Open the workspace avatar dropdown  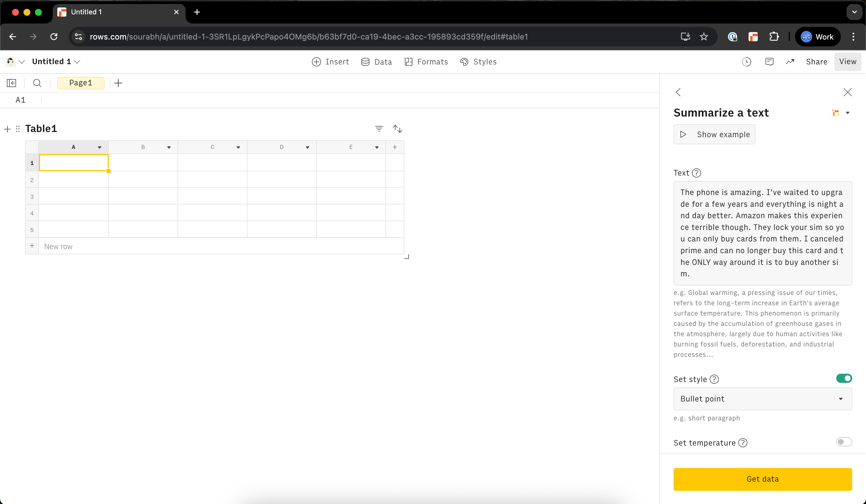point(15,62)
